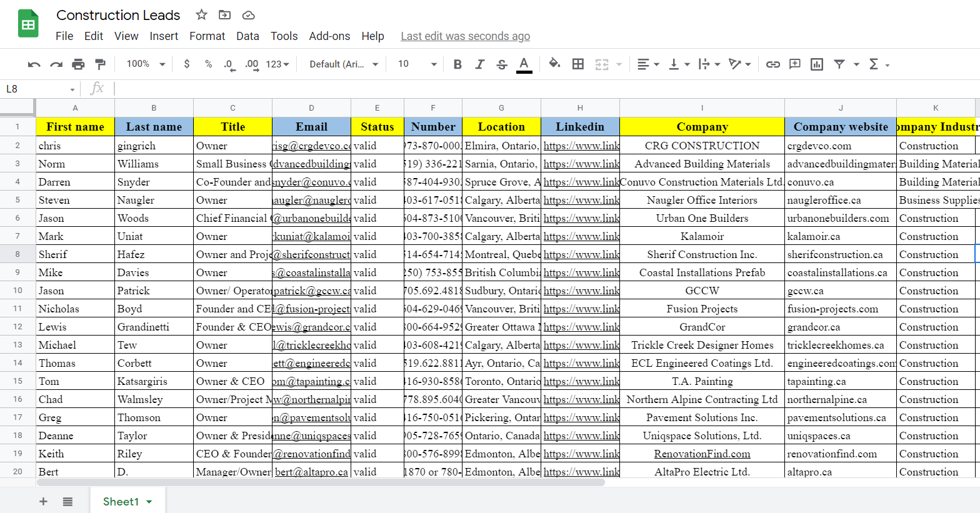Click the Undo arrow icon
The height and width of the screenshot is (513, 980).
tap(34, 64)
